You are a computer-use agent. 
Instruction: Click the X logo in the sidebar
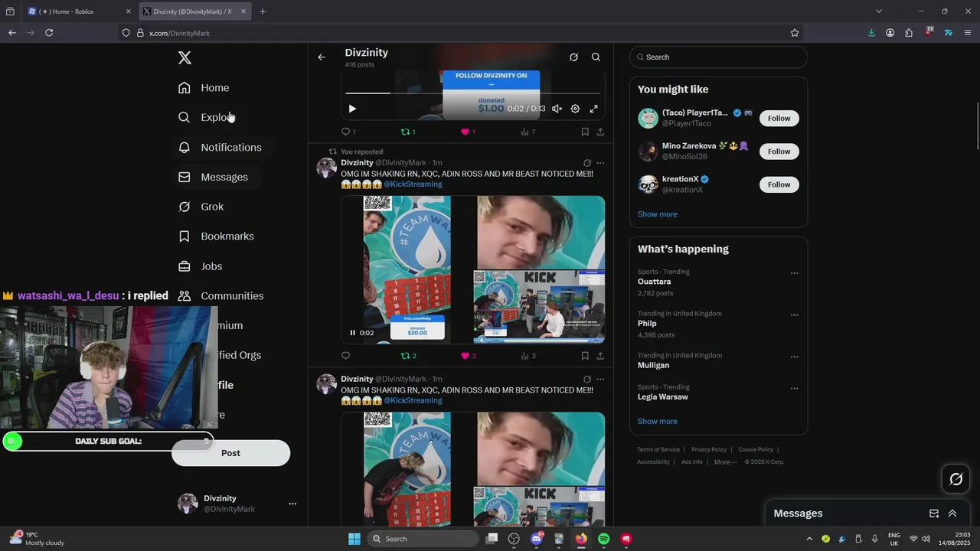185,58
